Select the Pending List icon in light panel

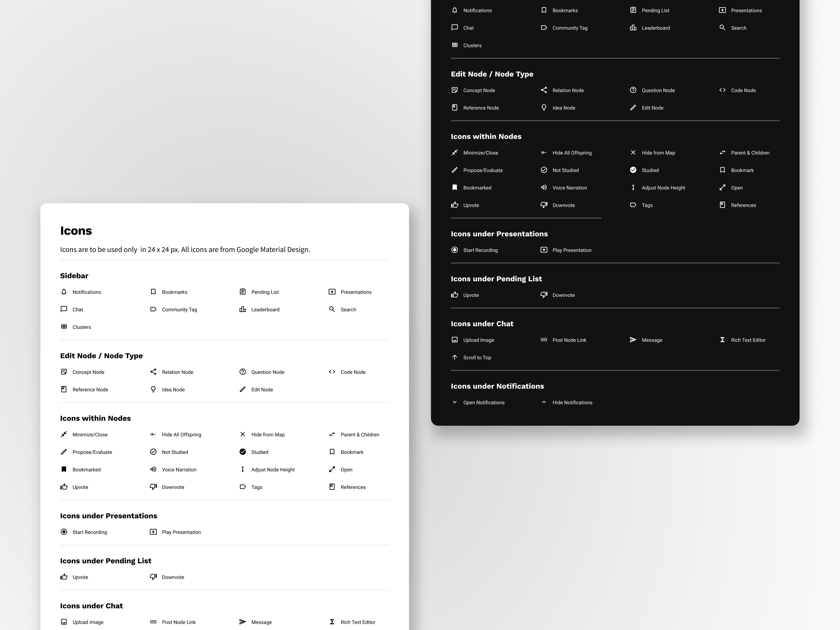click(243, 292)
